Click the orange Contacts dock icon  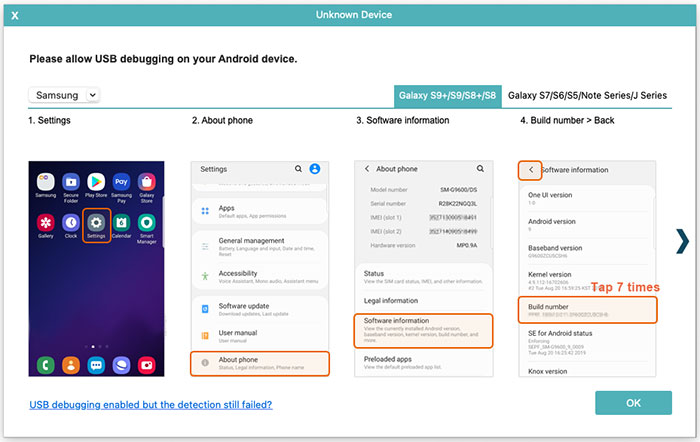[x=71, y=365]
